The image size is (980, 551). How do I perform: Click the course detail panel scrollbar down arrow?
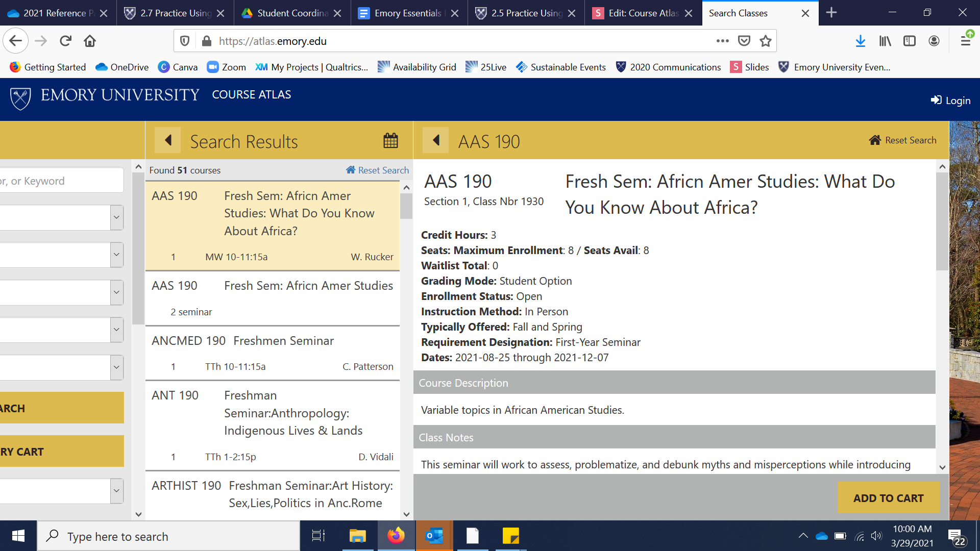tap(942, 467)
